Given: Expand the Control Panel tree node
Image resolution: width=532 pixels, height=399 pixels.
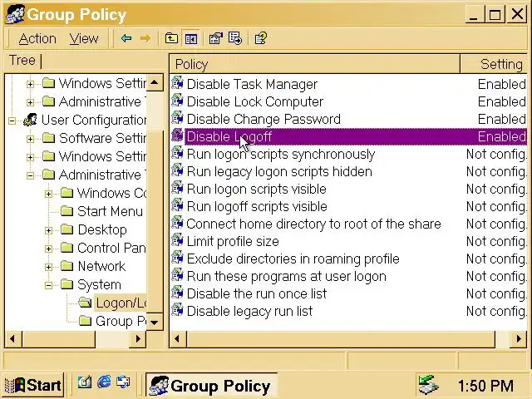Looking at the screenshot, I should 48,249.
